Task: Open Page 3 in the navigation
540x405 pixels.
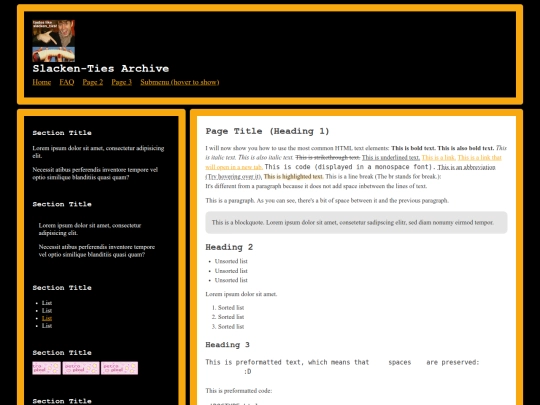Action: [x=122, y=82]
